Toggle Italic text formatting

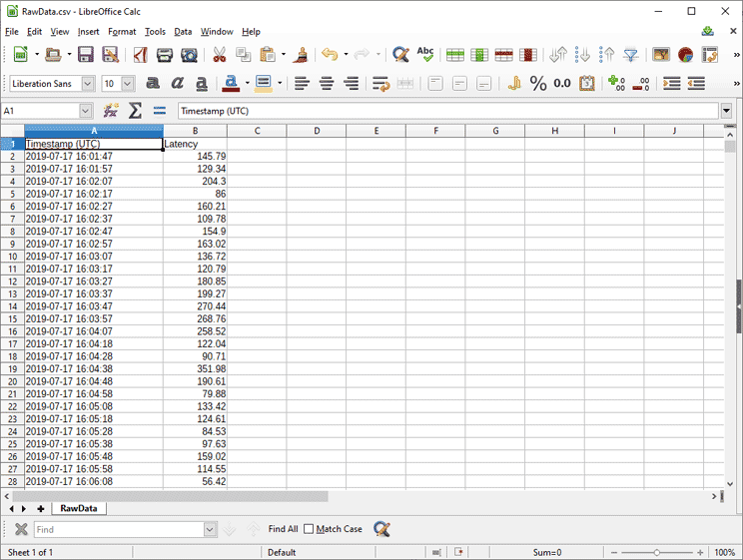[x=177, y=84]
